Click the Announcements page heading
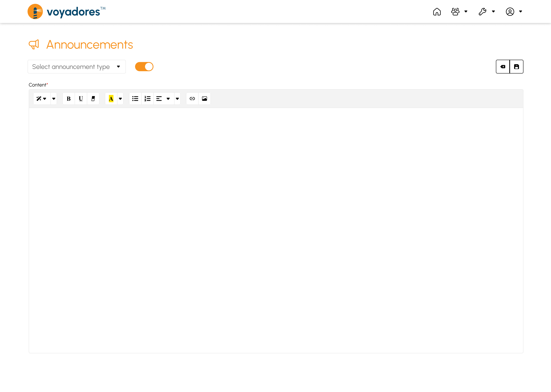Viewport: 551px width, 392px height. 90,45
